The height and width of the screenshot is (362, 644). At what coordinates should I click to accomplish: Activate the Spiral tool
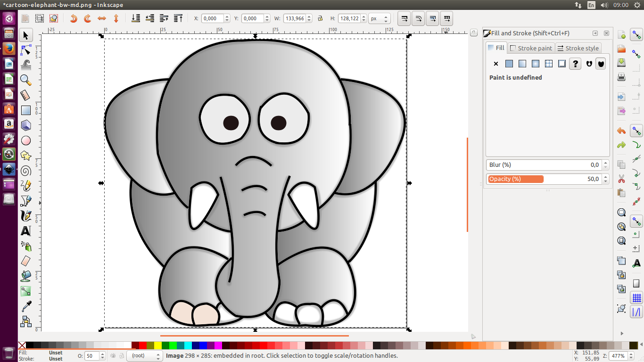(26, 171)
